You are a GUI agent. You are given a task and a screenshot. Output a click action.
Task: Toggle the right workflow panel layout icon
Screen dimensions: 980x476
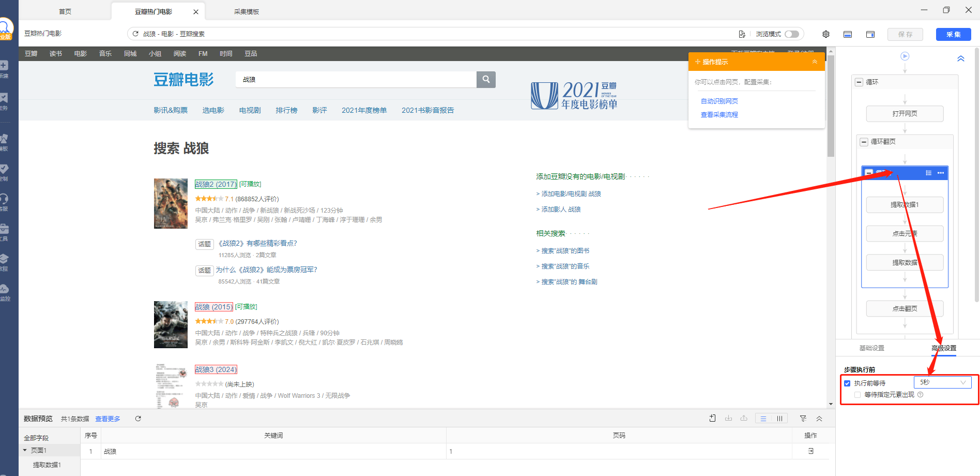(x=870, y=34)
